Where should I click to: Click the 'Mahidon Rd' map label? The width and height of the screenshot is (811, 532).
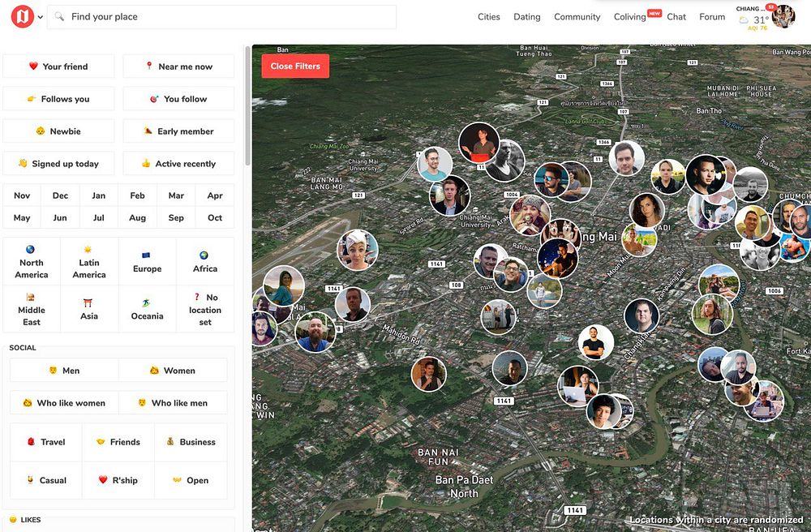(401, 335)
